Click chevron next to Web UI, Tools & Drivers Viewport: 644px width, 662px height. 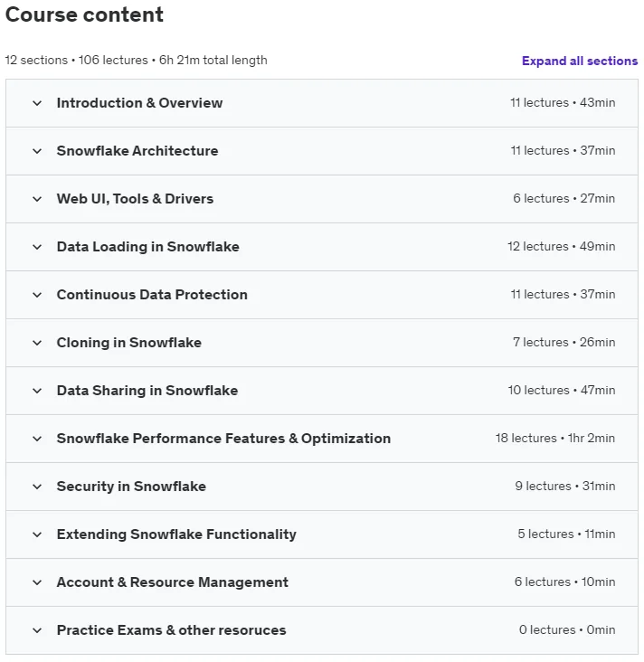(37, 199)
